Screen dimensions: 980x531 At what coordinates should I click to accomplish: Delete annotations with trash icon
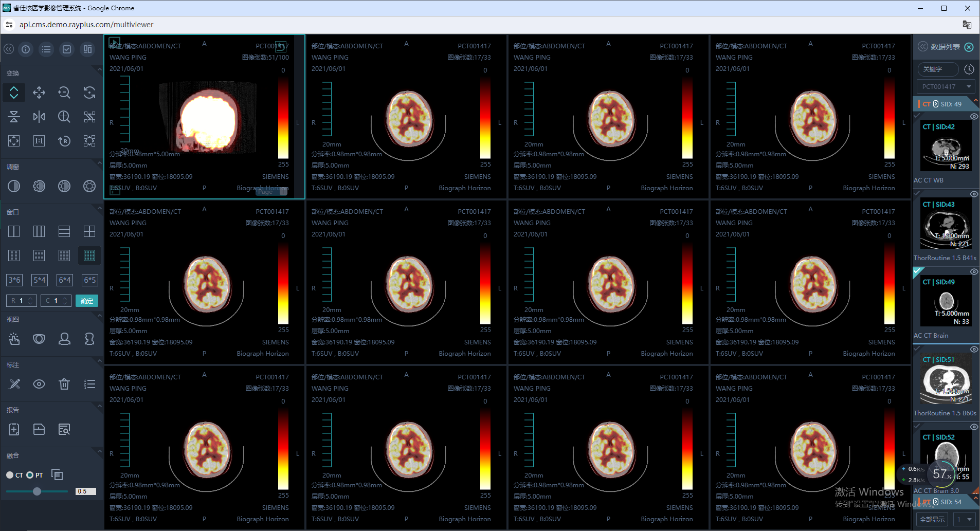pos(64,384)
